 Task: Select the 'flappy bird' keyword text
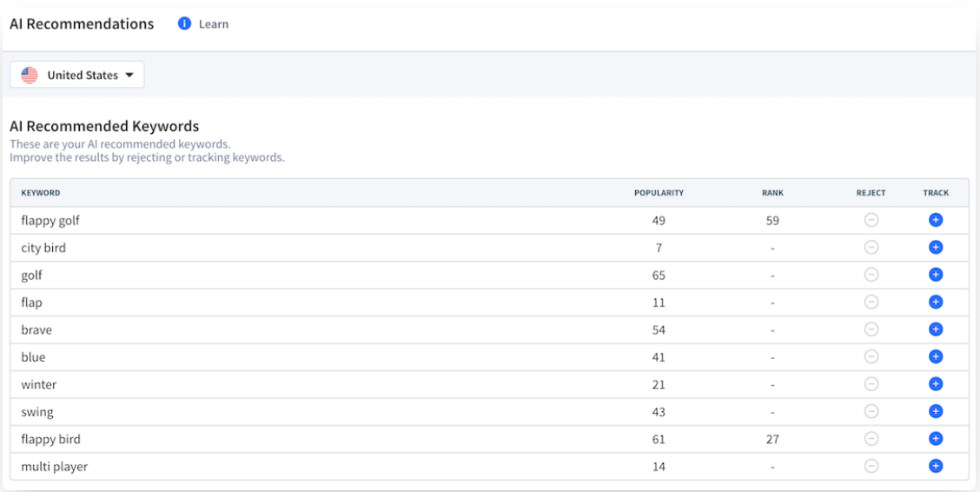click(50, 439)
